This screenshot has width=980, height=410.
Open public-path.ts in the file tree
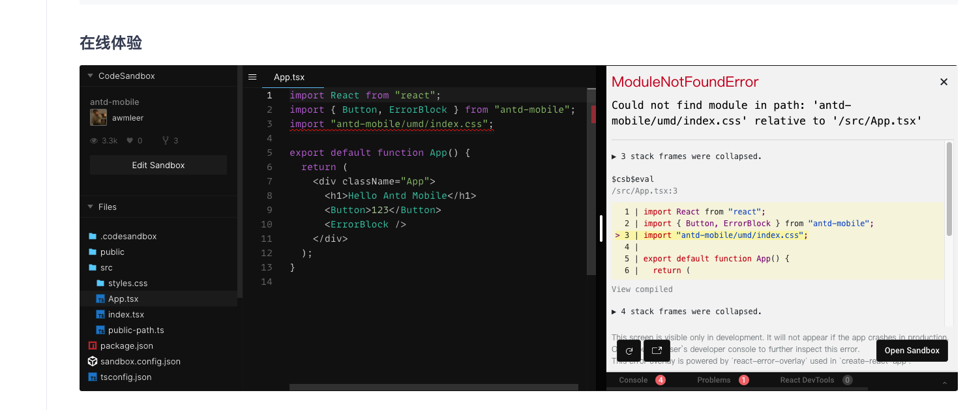(136, 330)
